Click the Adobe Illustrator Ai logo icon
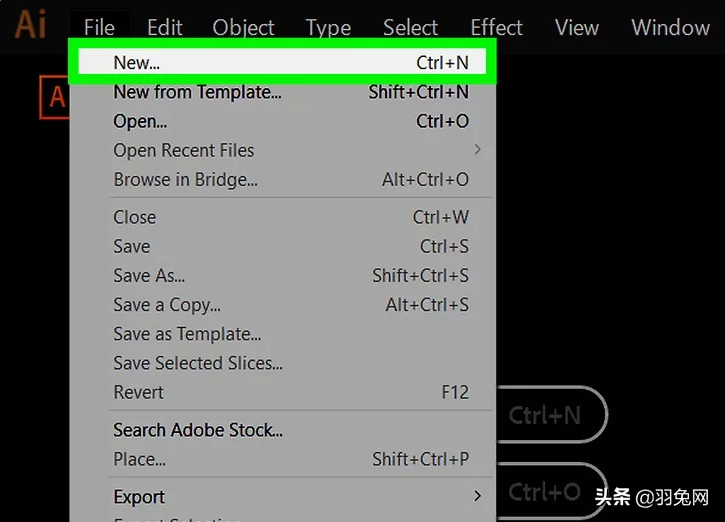Image resolution: width=725 pixels, height=522 pixels. (31, 24)
